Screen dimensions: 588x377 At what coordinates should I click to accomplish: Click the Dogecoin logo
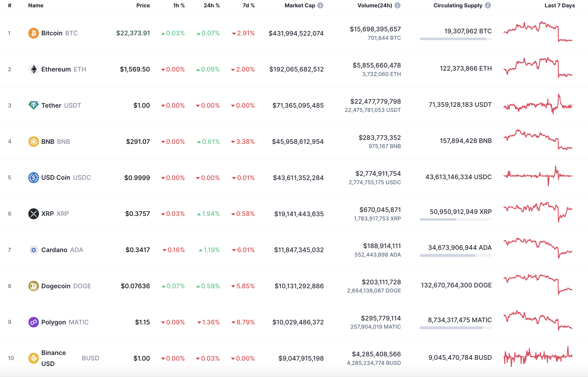click(x=34, y=286)
